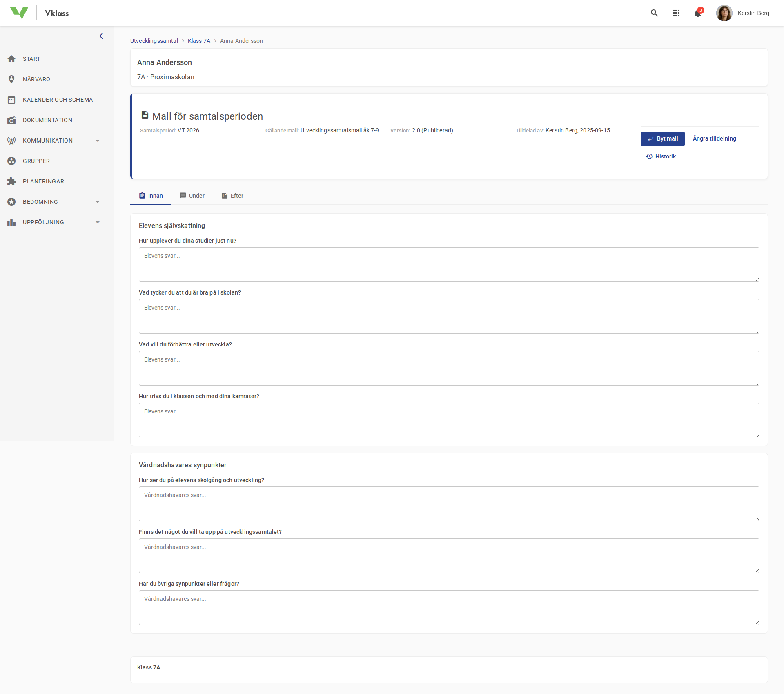This screenshot has width=784, height=694.
Task: Select the Grupper globe icon
Action: (x=12, y=161)
